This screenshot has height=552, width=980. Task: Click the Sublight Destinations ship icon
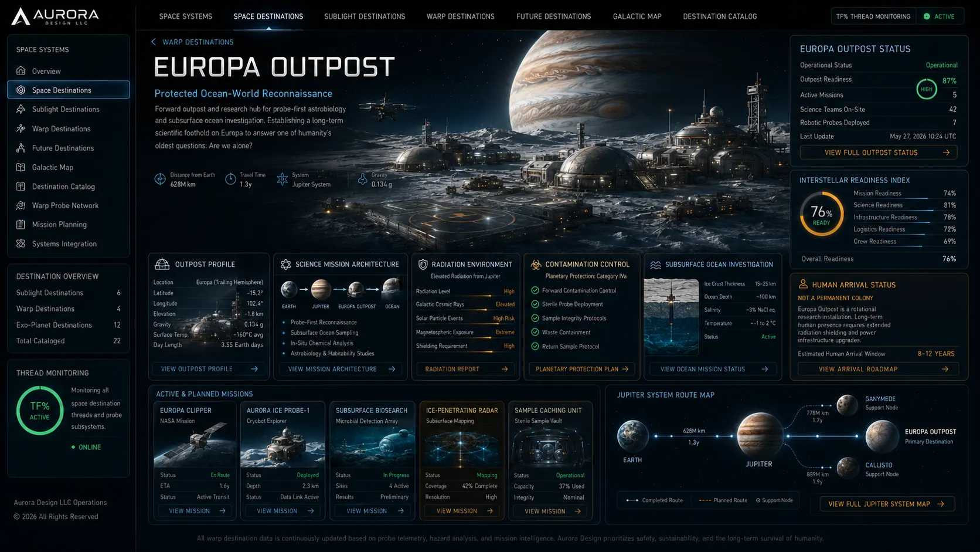(x=21, y=109)
